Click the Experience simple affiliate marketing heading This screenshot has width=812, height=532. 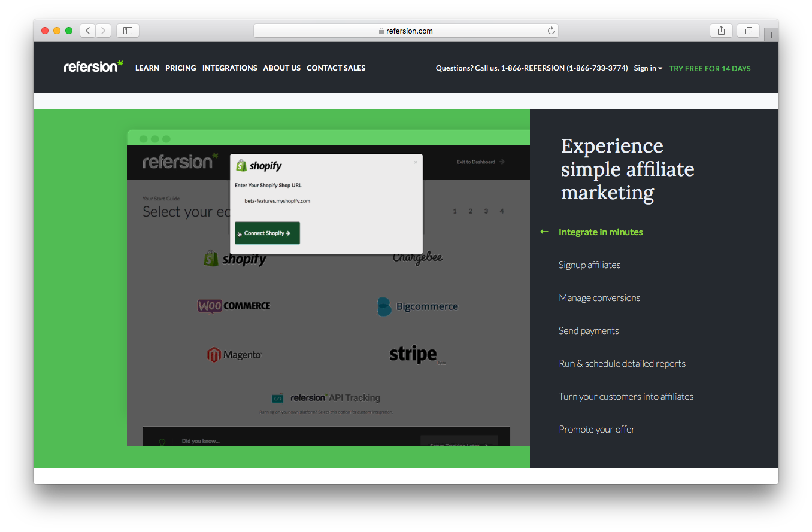click(x=628, y=169)
